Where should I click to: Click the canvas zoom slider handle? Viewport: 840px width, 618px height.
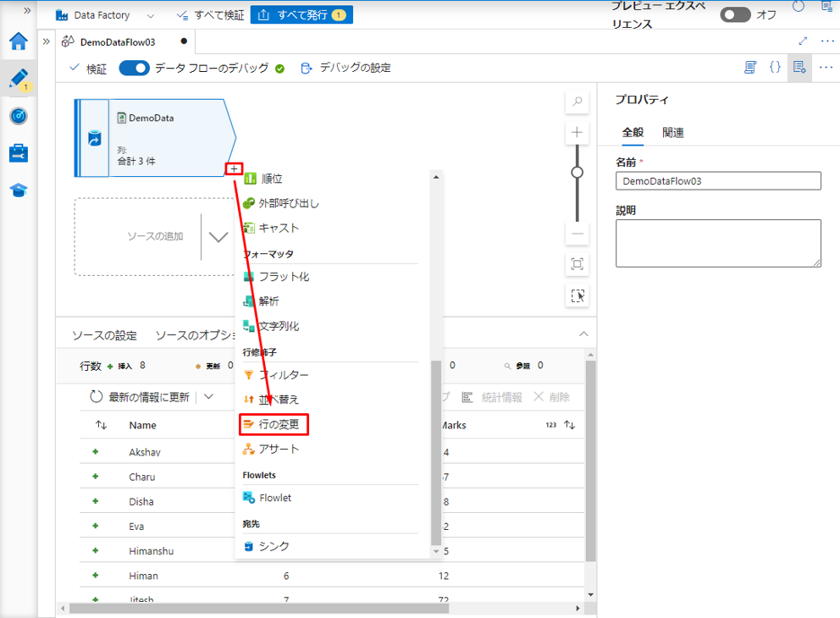[577, 173]
